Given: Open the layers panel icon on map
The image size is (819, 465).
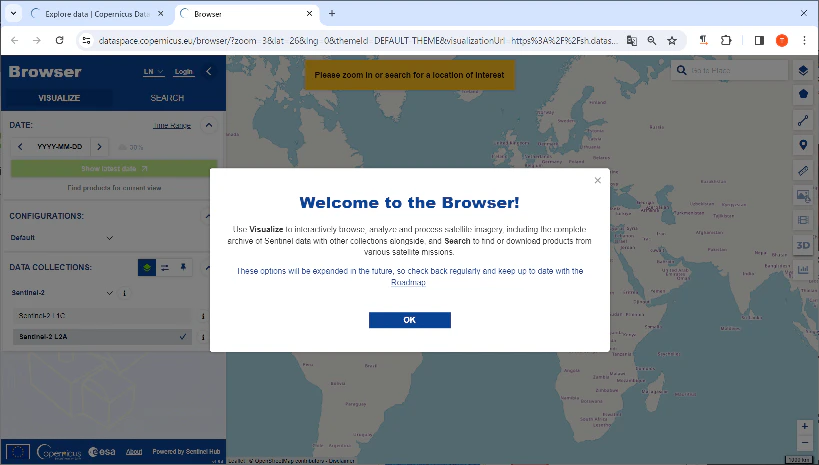Looking at the screenshot, I should [x=803, y=70].
